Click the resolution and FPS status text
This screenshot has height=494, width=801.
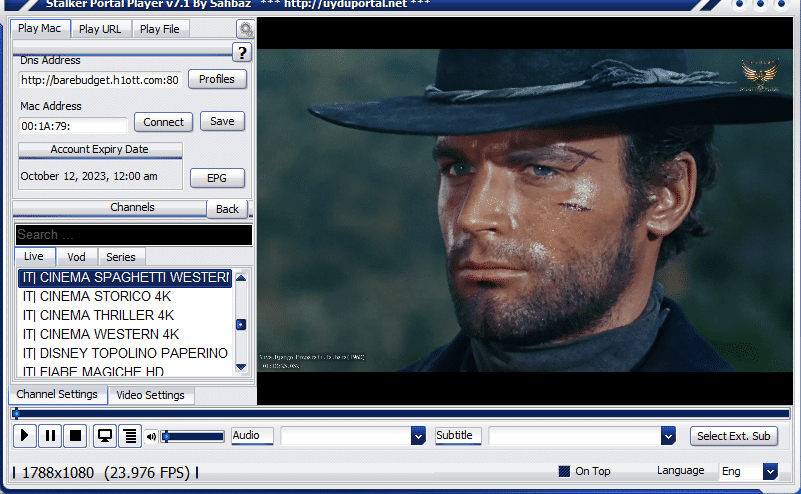coord(106,473)
